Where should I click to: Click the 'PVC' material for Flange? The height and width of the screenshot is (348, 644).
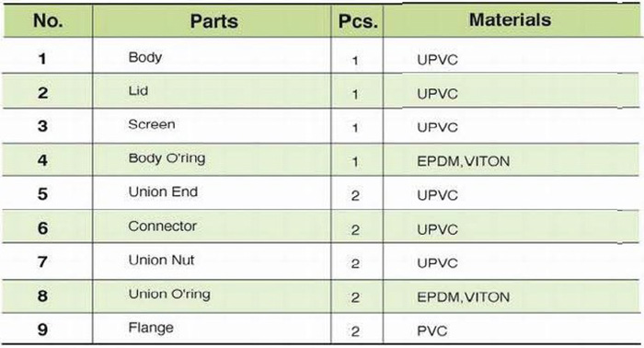(432, 331)
